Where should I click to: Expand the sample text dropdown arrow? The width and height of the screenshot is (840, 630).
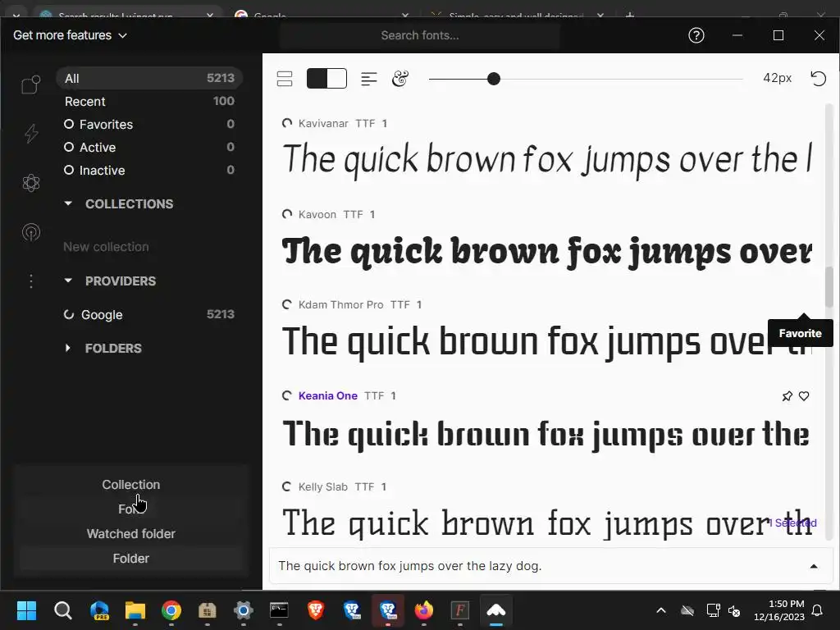pos(814,566)
